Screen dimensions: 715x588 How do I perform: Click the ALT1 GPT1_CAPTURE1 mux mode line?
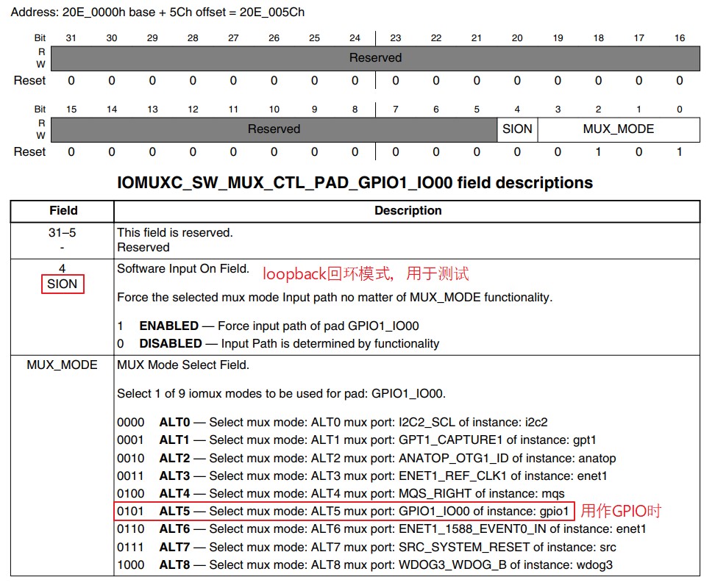pyautogui.click(x=357, y=440)
